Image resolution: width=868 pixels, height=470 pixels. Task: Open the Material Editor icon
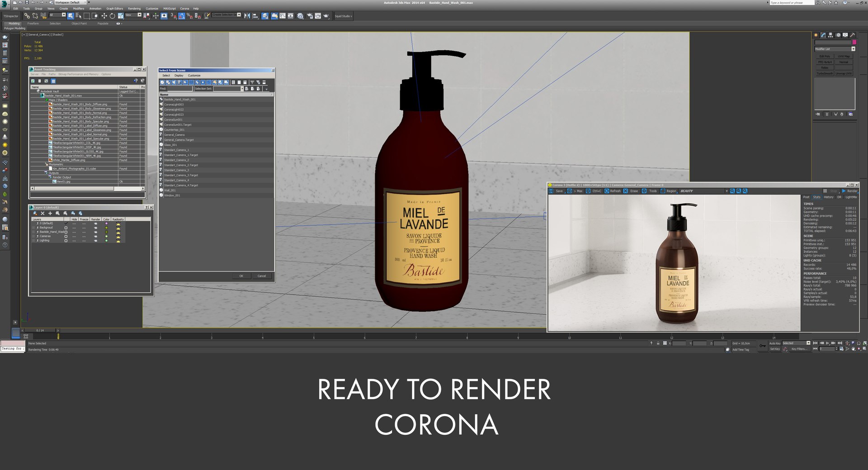(x=301, y=16)
